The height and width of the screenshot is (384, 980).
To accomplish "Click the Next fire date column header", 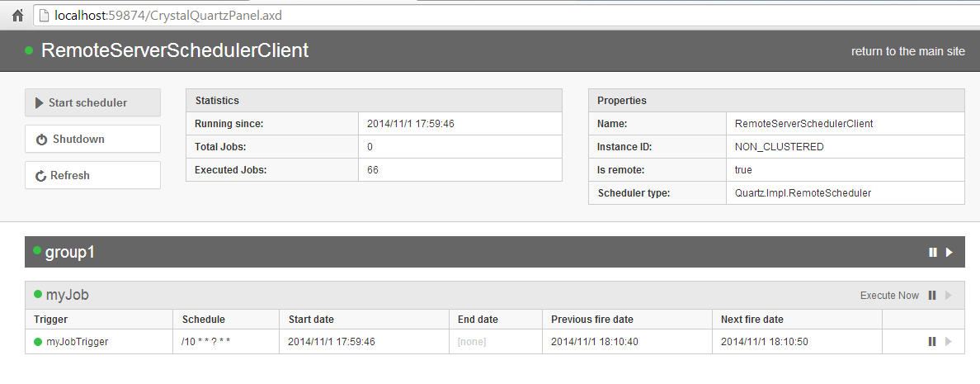I will 752,320.
